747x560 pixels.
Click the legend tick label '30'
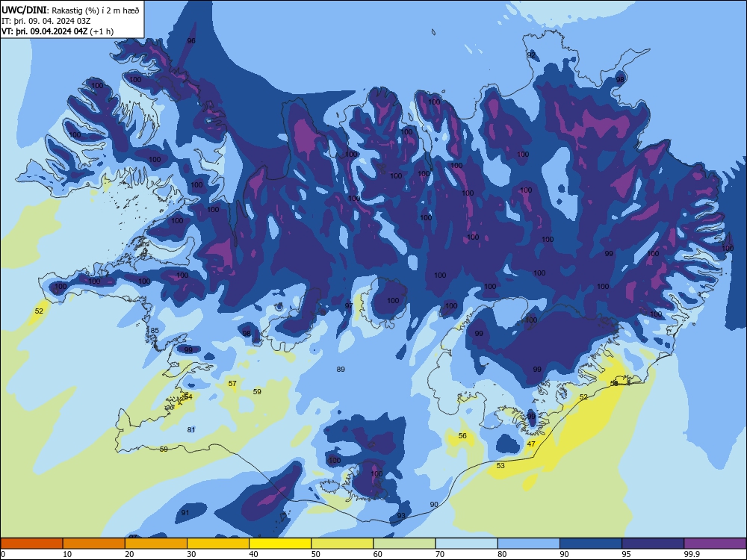pos(191,554)
